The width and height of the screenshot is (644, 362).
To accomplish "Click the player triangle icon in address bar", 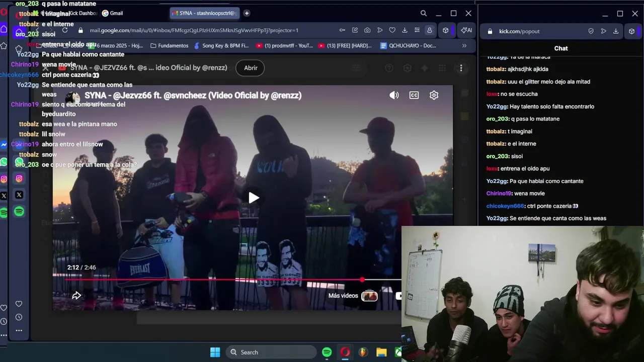I will 380,30.
